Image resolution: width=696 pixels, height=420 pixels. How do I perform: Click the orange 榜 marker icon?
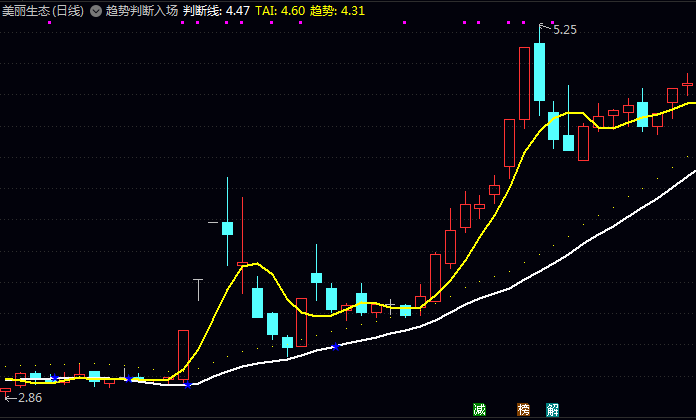(x=523, y=409)
